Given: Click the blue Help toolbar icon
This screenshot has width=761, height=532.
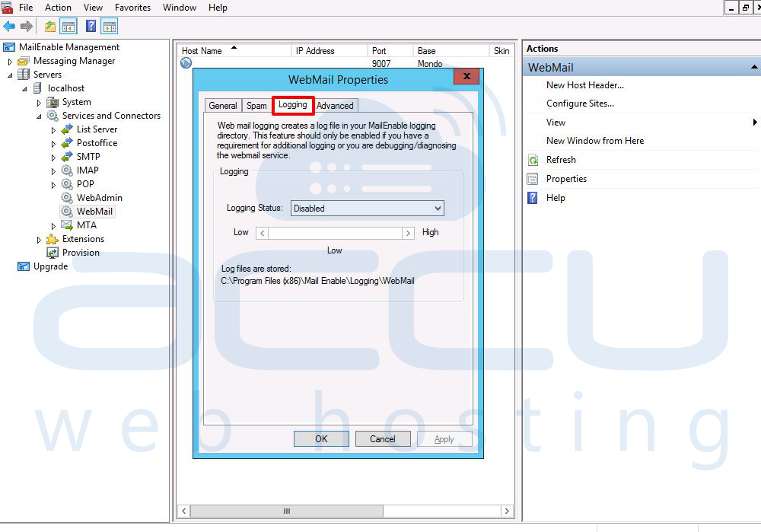Looking at the screenshot, I should 91,26.
